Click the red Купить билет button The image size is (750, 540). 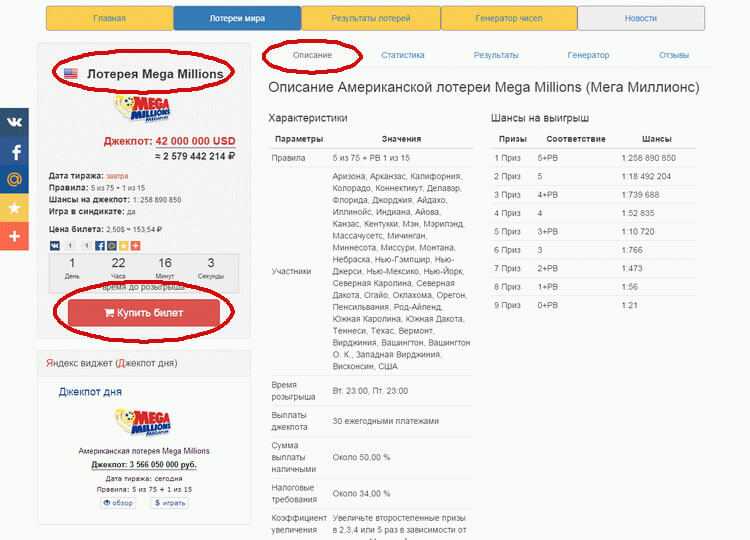[144, 313]
